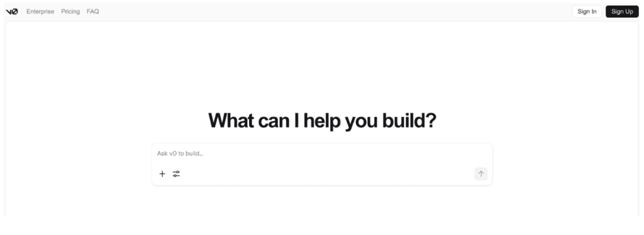Open the prompt settings sliders icon
The height and width of the screenshot is (235, 644).
(176, 174)
